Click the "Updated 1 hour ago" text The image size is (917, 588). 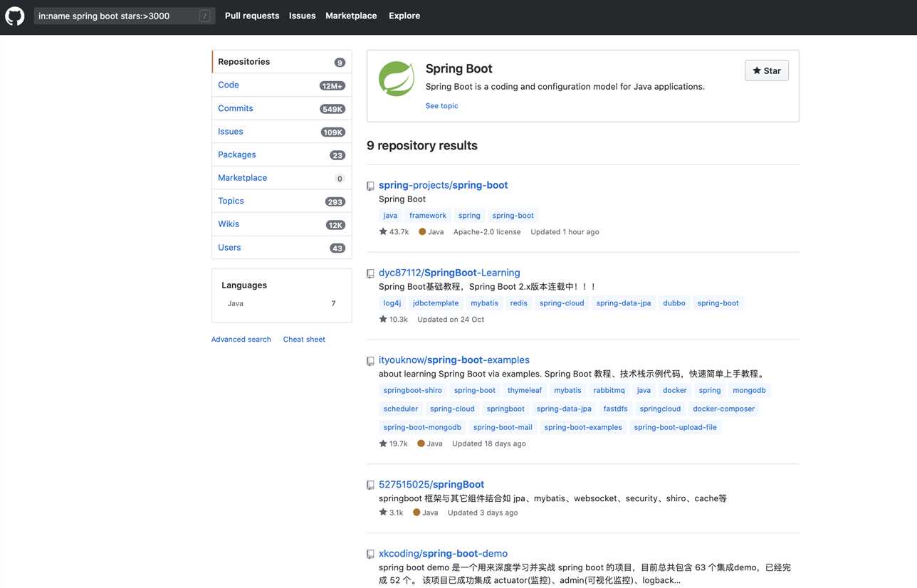click(565, 232)
